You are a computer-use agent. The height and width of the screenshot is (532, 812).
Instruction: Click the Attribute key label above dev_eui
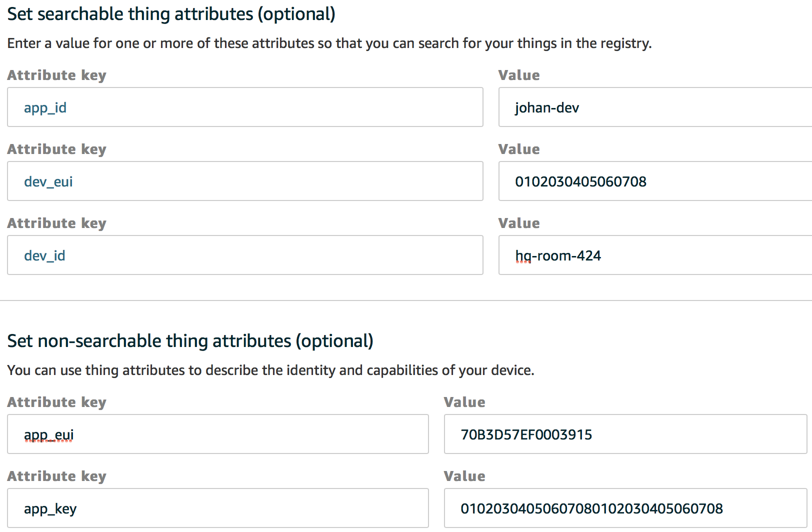[x=56, y=149]
